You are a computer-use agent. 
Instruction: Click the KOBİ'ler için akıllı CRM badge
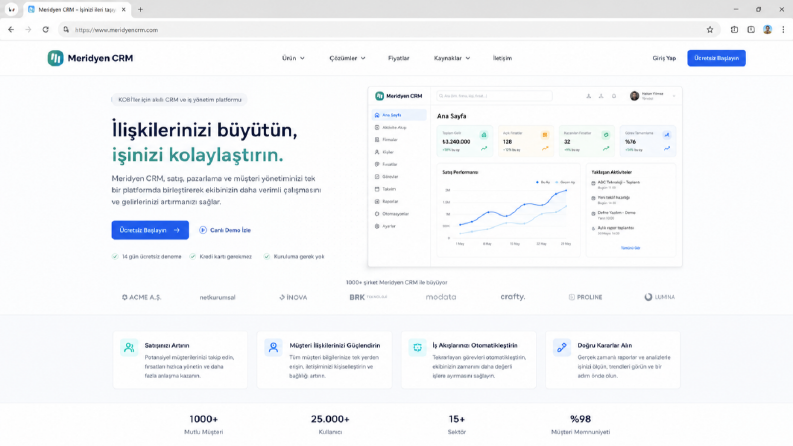coord(179,100)
